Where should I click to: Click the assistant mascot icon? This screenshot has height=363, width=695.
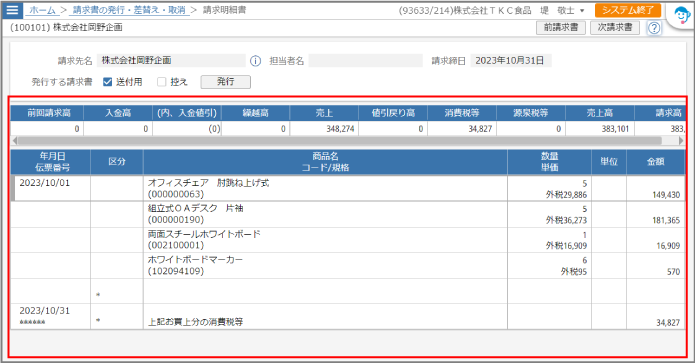click(x=682, y=16)
